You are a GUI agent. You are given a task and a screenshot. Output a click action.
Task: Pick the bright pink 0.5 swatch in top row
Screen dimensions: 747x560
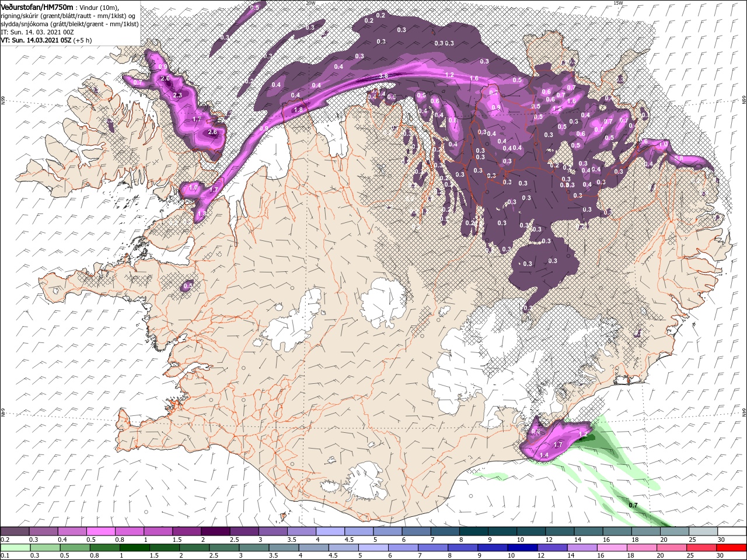100,531
